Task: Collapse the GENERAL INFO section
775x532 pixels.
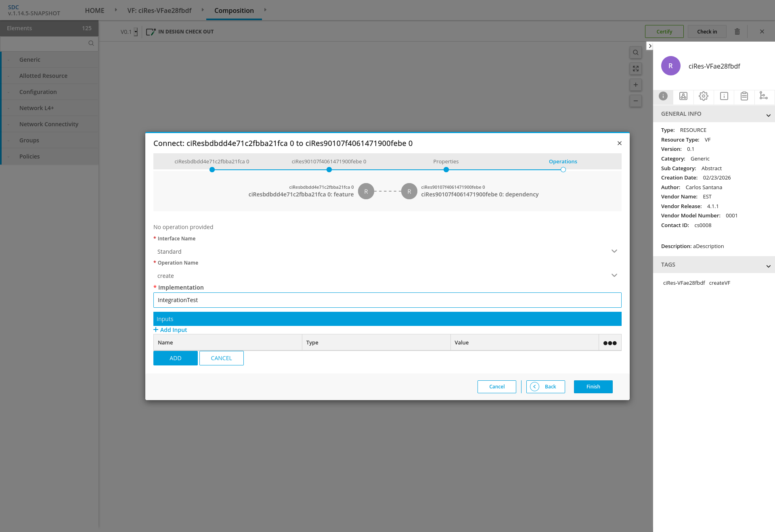Action: click(x=768, y=115)
